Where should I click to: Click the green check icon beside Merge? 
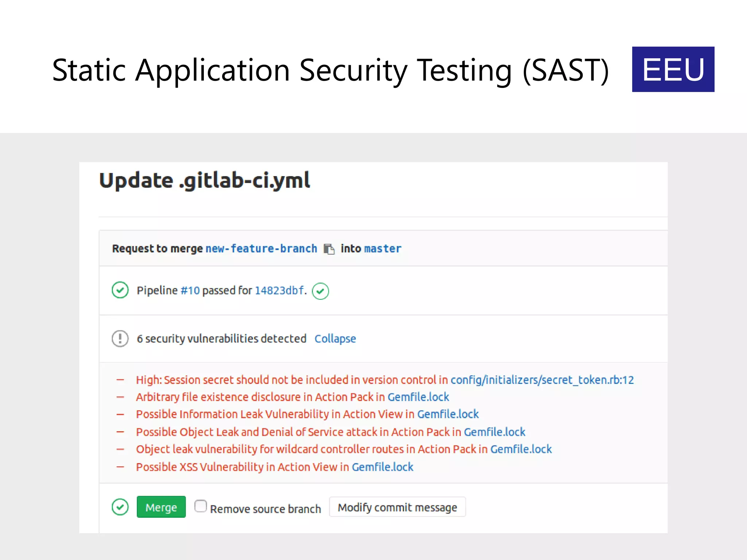coord(120,507)
